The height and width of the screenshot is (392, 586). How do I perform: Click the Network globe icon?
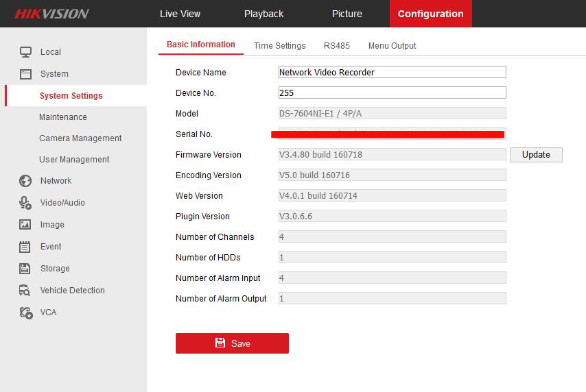[25, 181]
